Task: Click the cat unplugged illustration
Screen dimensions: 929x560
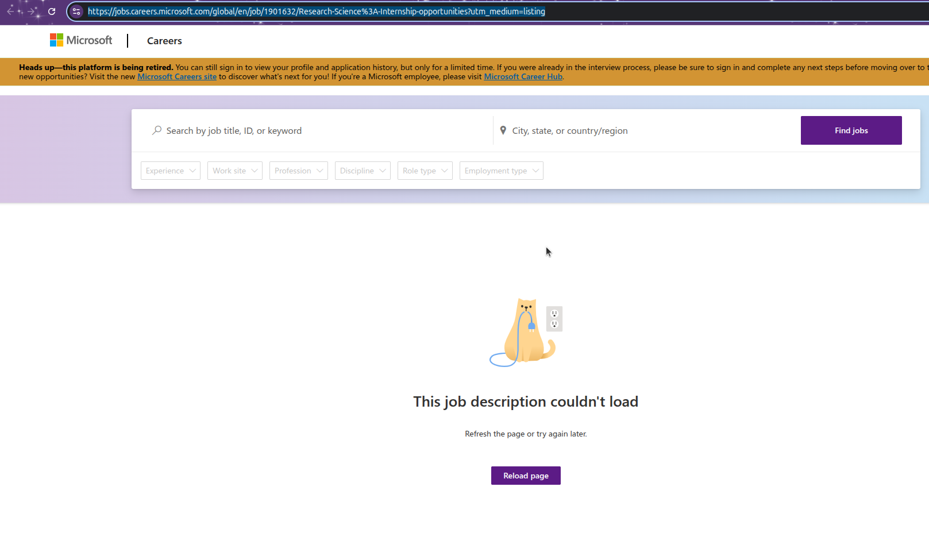Action: 526,332
